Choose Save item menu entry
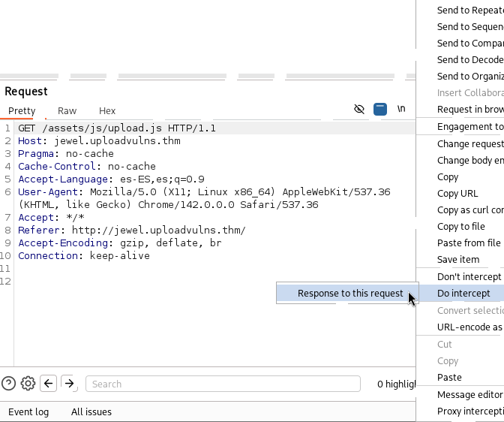504x422 pixels. 460,260
